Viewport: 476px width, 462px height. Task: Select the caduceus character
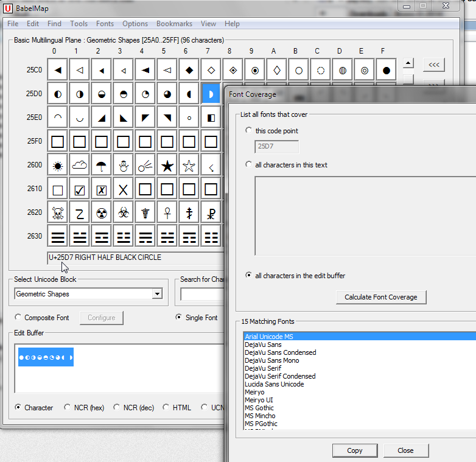145,213
